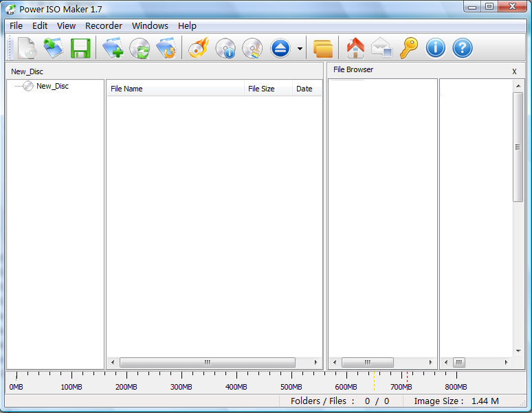Viewport: 532px width, 413px height.
Task: Close the File Browser panel with X
Action: click(x=514, y=71)
